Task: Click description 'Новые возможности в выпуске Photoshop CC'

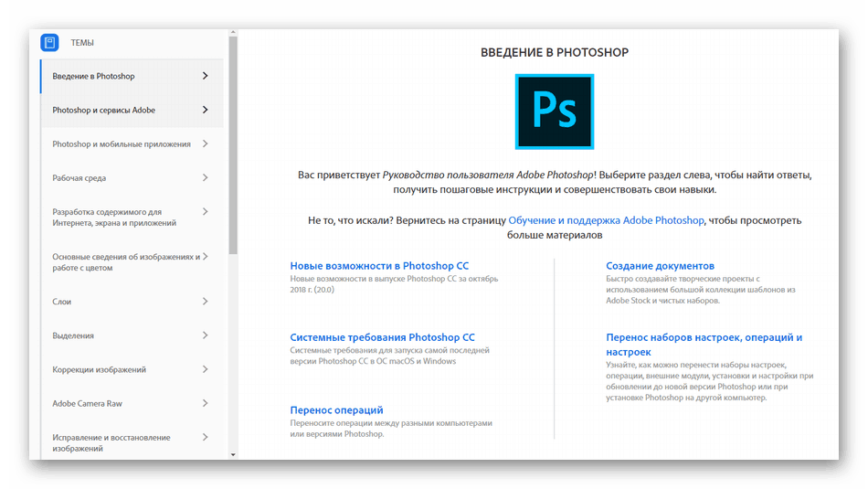Action: click(x=394, y=283)
